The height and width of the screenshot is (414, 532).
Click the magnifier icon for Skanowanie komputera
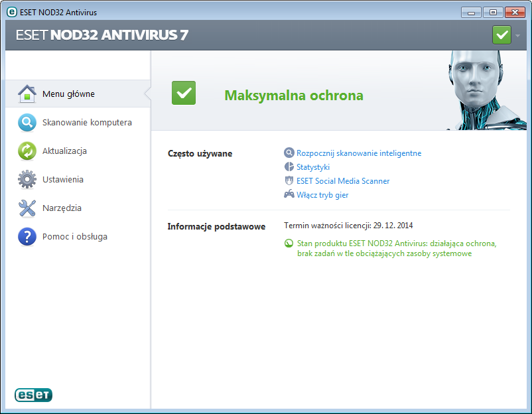[x=27, y=123]
